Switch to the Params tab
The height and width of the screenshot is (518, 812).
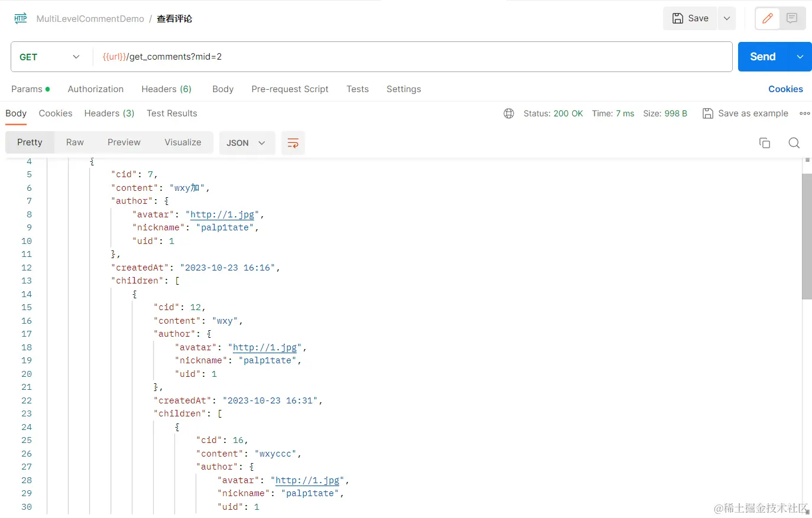[x=30, y=89]
